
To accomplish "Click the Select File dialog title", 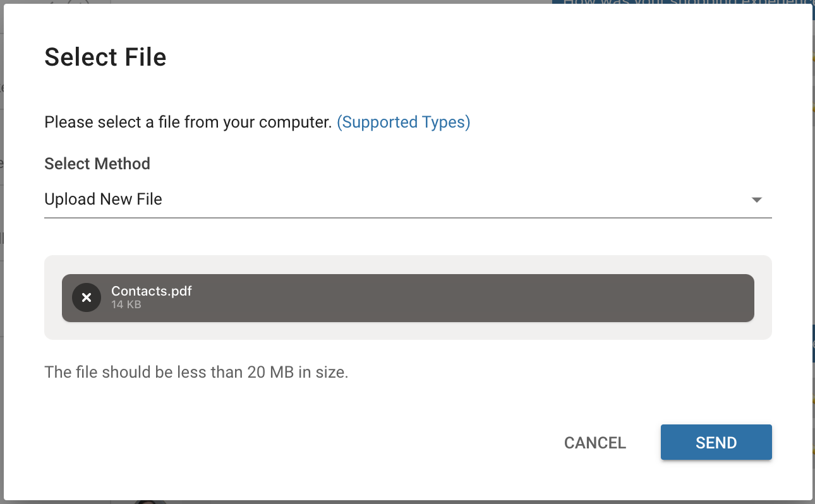I will click(106, 57).
